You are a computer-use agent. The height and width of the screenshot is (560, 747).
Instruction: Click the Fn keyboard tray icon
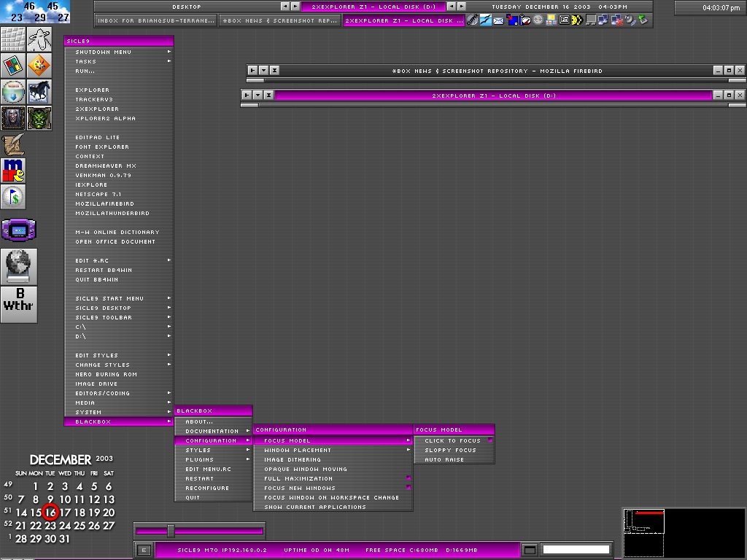click(x=565, y=20)
